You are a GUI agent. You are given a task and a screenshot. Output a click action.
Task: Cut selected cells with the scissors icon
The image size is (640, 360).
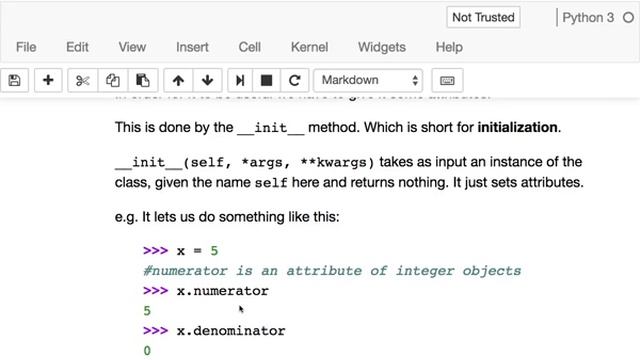[x=82, y=80]
